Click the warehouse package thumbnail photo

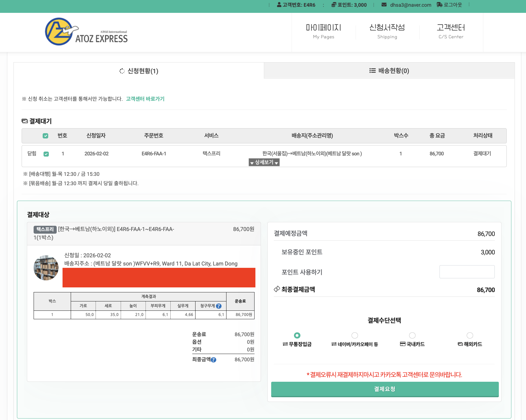(46, 268)
